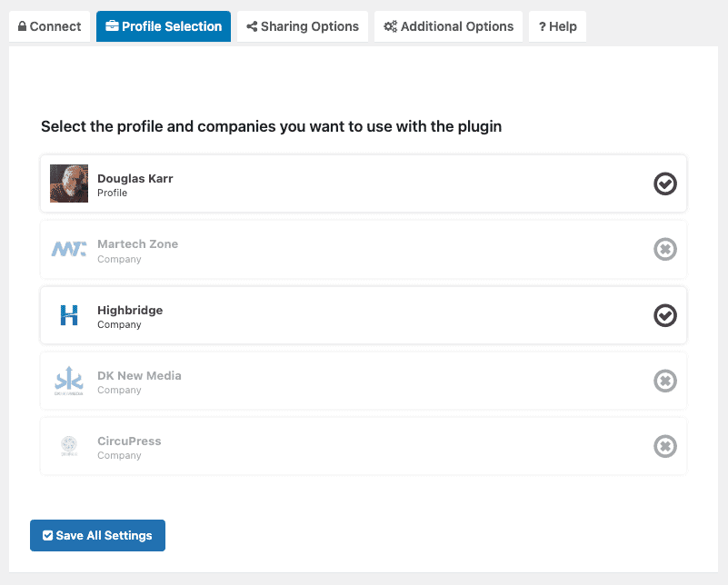
Task: Open the Connect tab
Action: click(x=50, y=26)
